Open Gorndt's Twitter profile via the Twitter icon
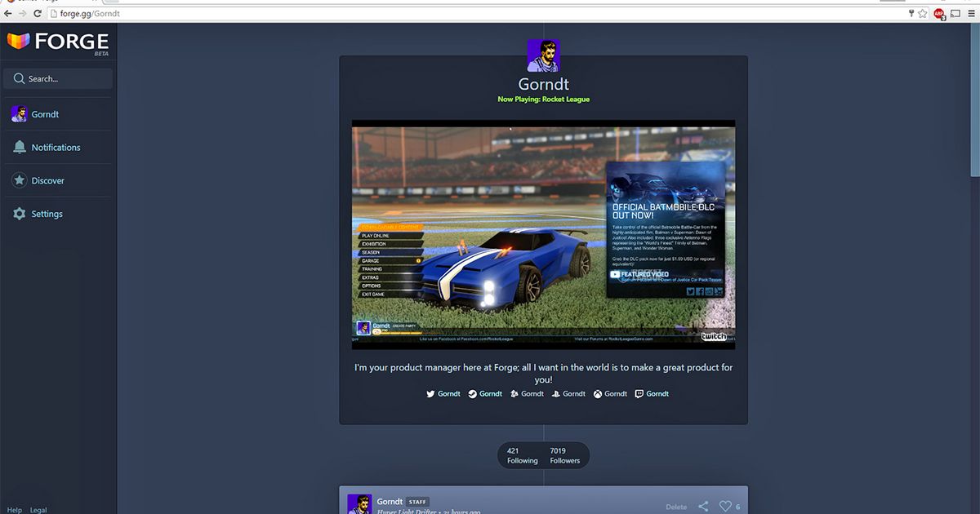980x514 pixels. 430,393
